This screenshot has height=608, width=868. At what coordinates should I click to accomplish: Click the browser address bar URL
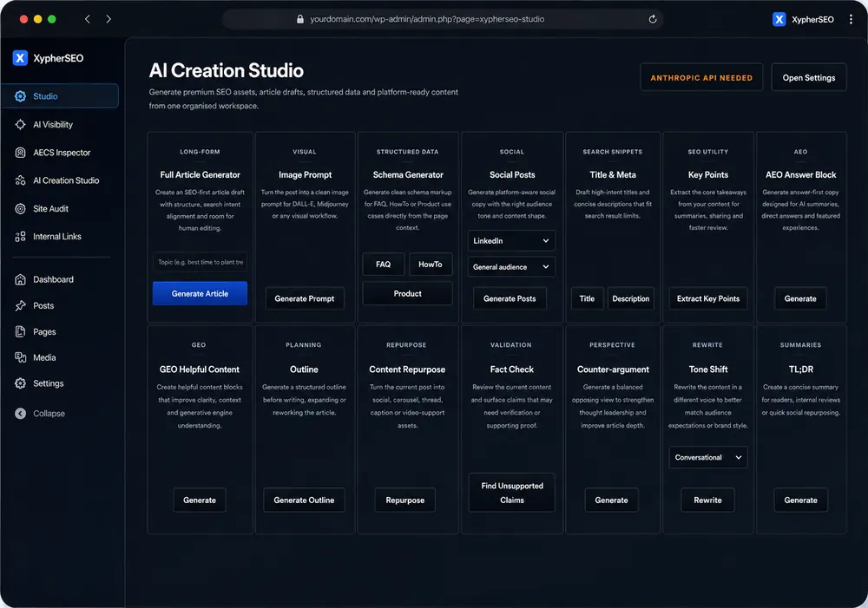[x=427, y=19]
